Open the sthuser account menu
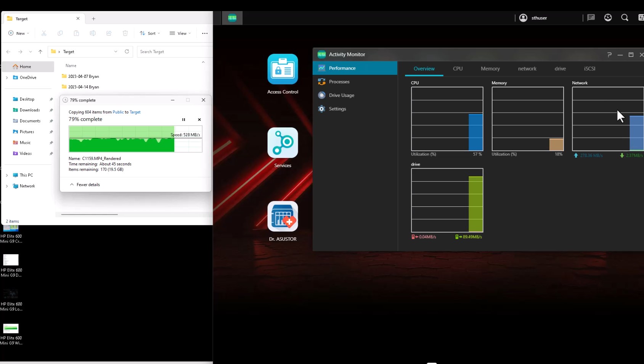 coord(533,18)
